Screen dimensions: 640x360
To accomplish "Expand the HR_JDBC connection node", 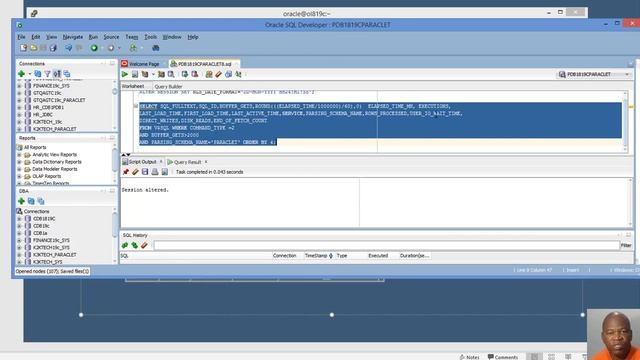I will click(19, 115).
